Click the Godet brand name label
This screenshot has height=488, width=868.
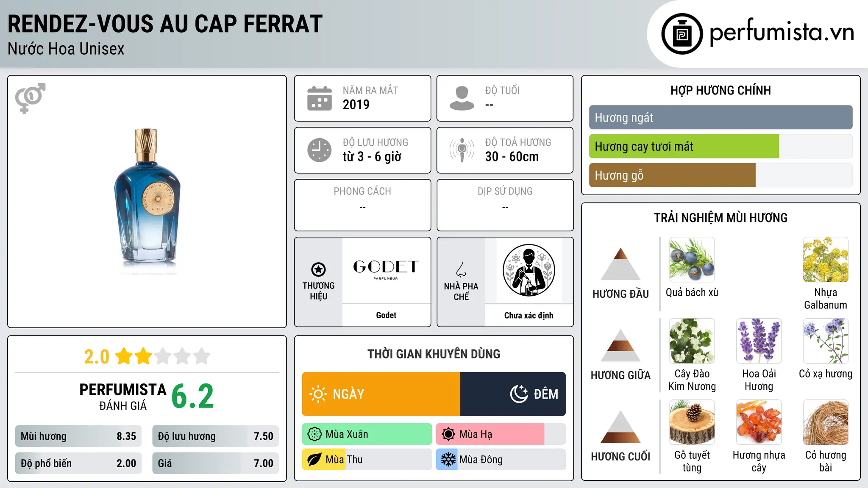(386, 315)
